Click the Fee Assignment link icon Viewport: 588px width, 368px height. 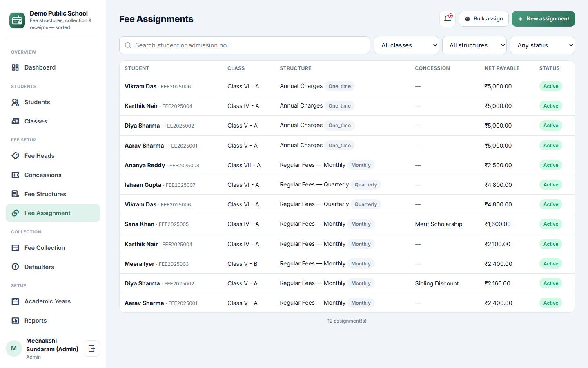click(16, 213)
